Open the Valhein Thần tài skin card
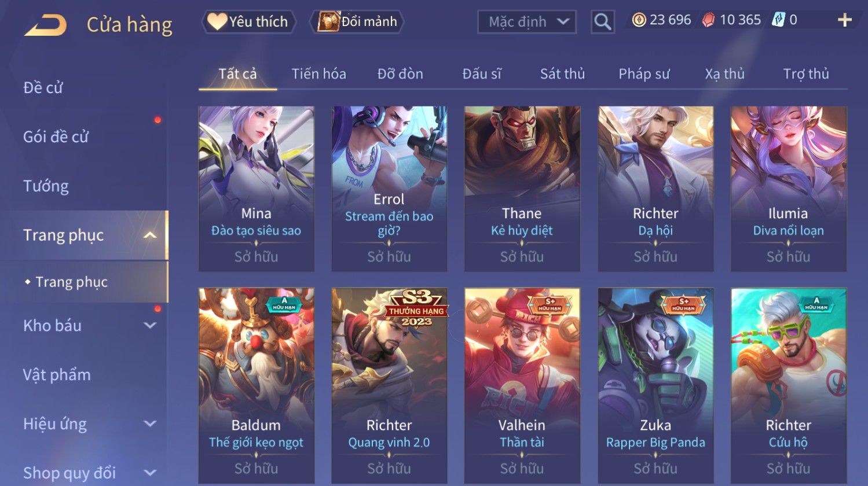Image resolution: width=868 pixels, height=486 pixels. coord(522,386)
